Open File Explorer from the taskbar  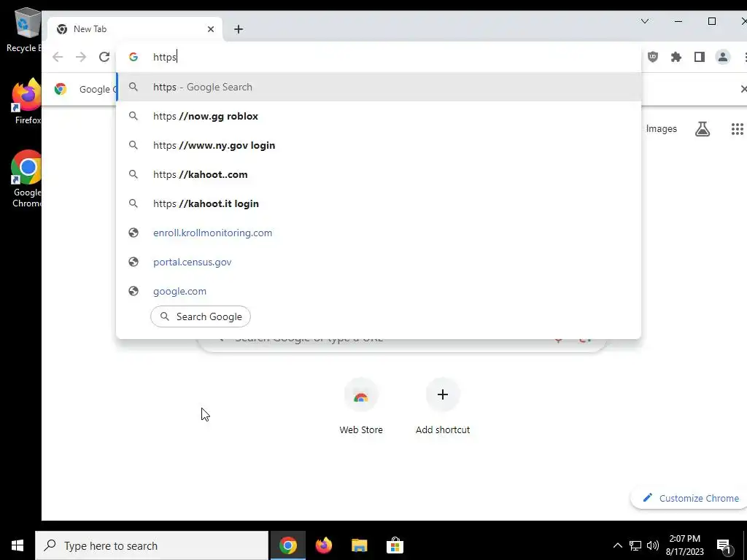coord(359,545)
